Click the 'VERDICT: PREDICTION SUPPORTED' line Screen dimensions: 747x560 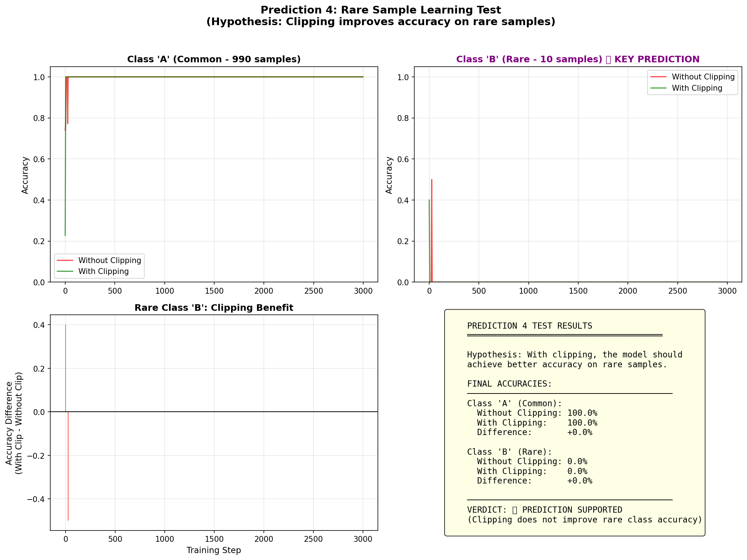click(x=544, y=510)
